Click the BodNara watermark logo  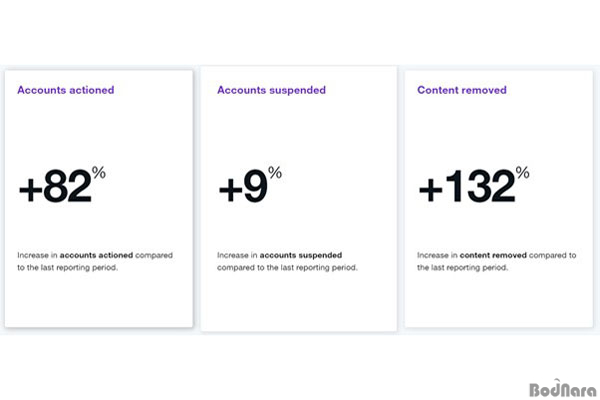563,388
